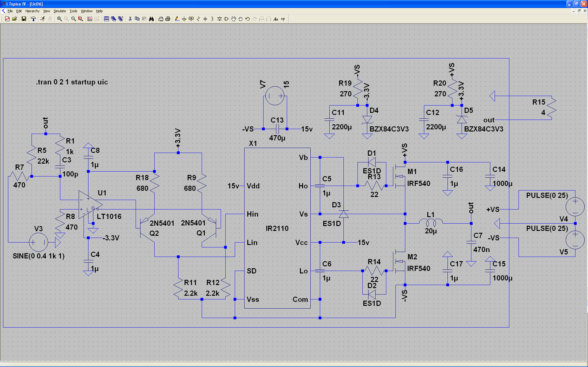Tile windows with the tile icon
The height and width of the screenshot is (367, 588).
pos(107,19)
